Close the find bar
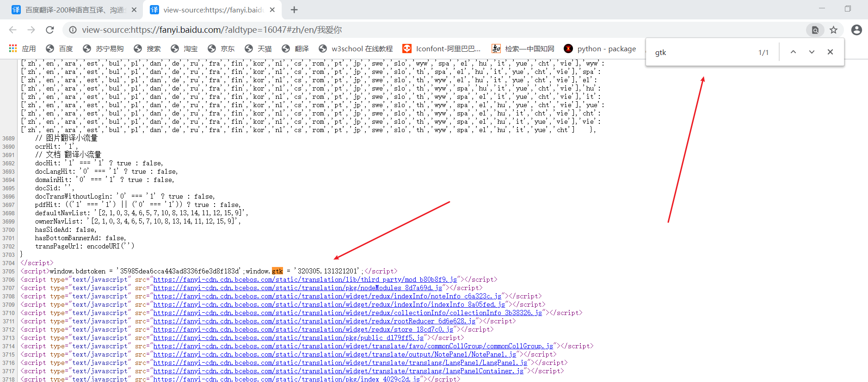This screenshot has width=868, height=382. coord(830,52)
